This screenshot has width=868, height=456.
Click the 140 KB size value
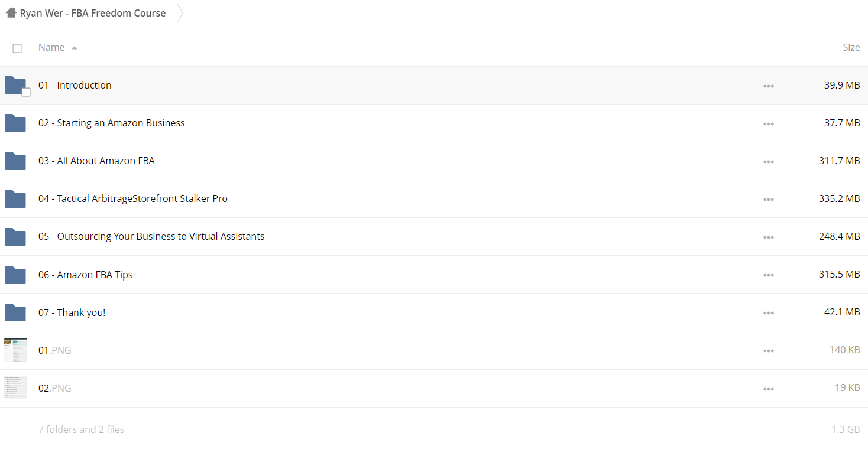click(x=845, y=350)
